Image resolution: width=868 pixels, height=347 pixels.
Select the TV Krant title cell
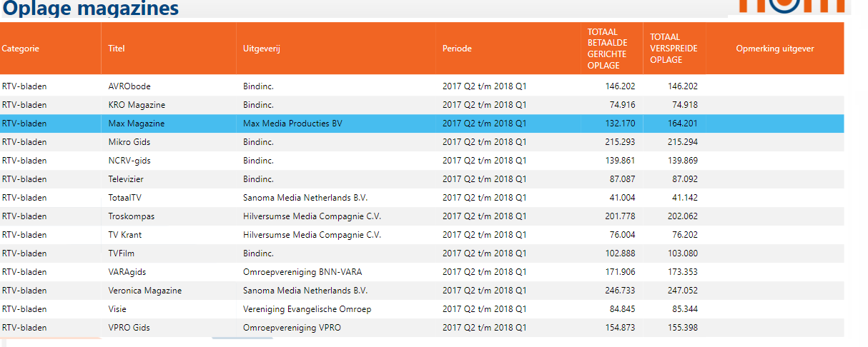point(124,235)
